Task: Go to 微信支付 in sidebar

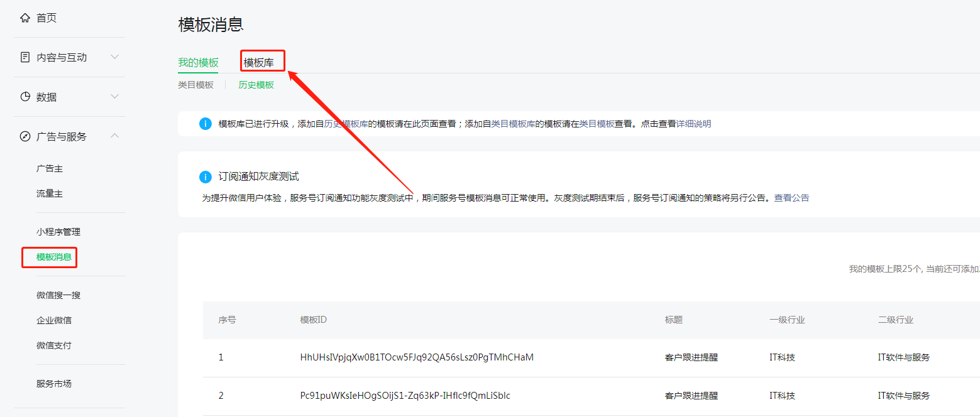Action: (x=54, y=345)
